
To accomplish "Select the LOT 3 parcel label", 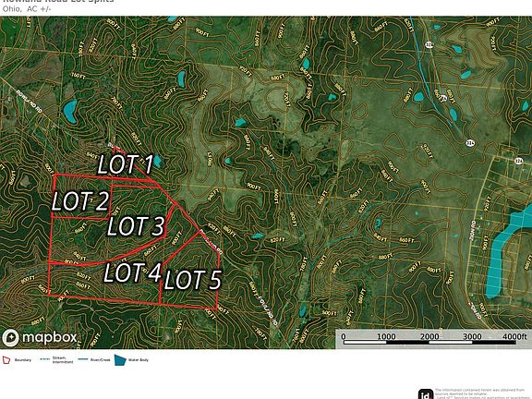I will [136, 226].
